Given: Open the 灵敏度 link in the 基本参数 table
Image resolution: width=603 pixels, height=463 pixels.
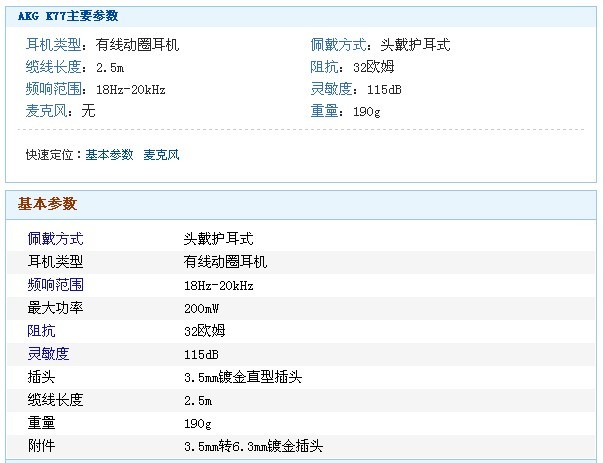Looking at the screenshot, I should tap(48, 354).
